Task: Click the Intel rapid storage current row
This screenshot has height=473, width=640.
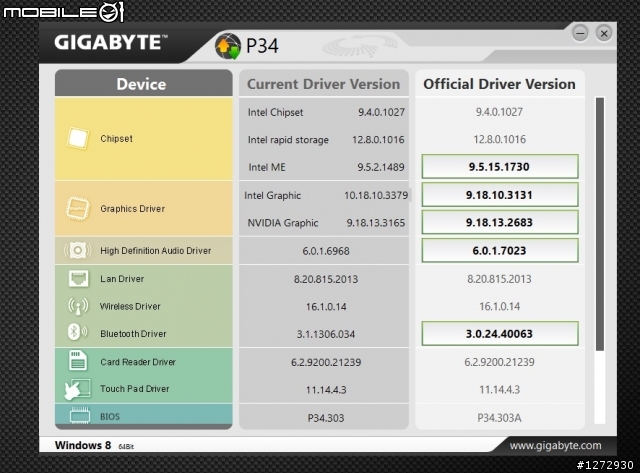Action: point(326,140)
